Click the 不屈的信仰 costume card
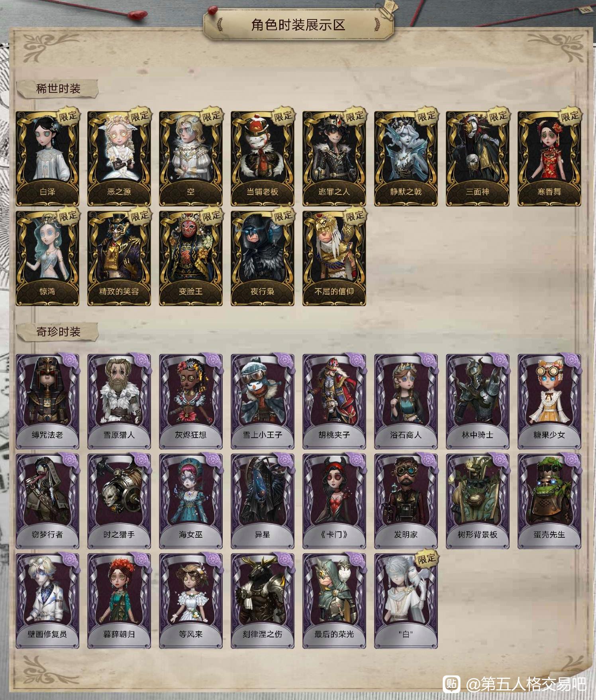The width and height of the screenshot is (596, 700). pos(334,258)
